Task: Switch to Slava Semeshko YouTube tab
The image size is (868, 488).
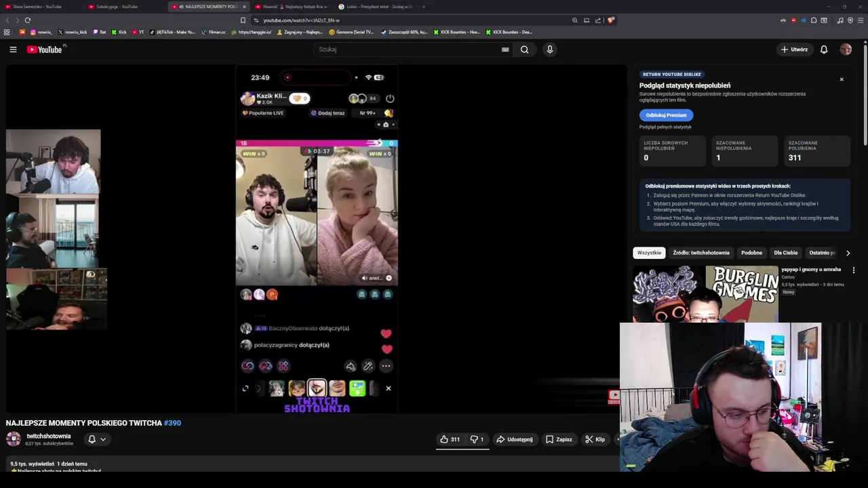Action: 41,7
